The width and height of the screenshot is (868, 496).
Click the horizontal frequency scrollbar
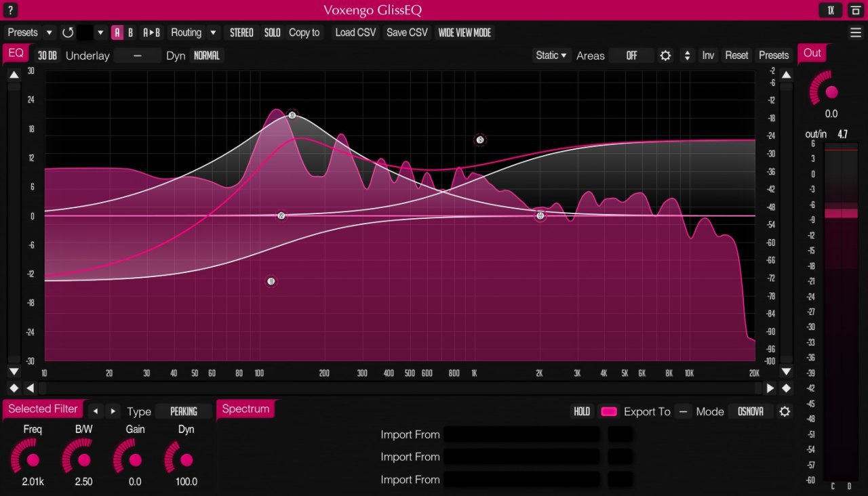pos(400,388)
